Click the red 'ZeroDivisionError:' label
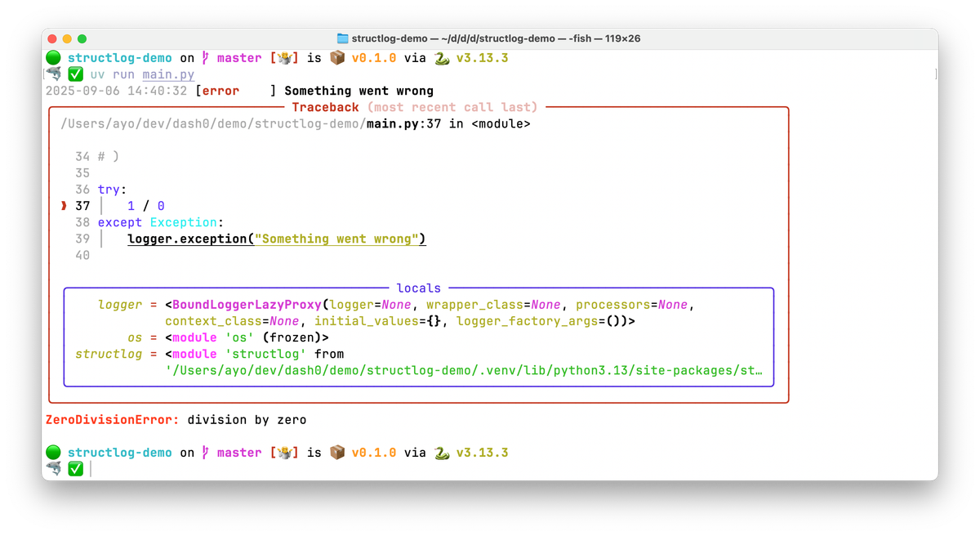The image size is (980, 536). [x=113, y=420]
